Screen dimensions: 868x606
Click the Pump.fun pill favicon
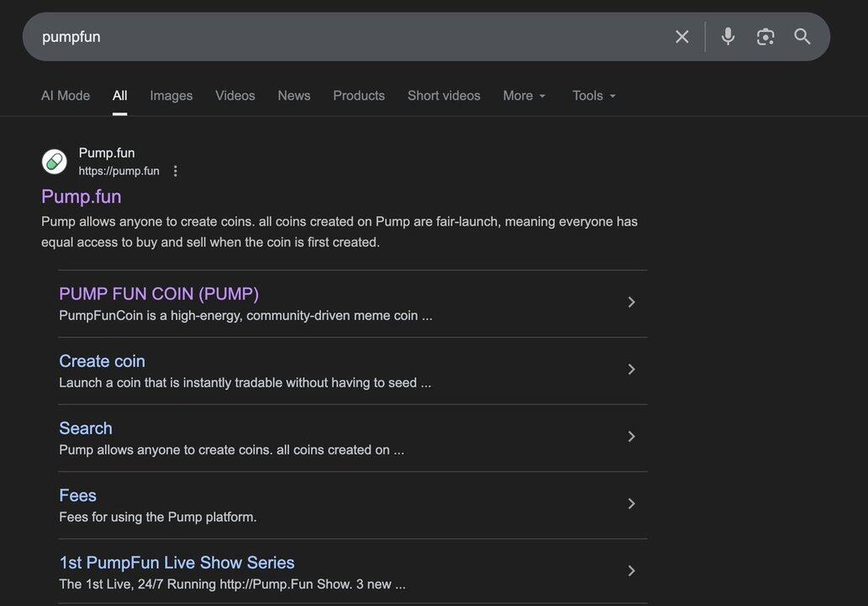tap(55, 162)
